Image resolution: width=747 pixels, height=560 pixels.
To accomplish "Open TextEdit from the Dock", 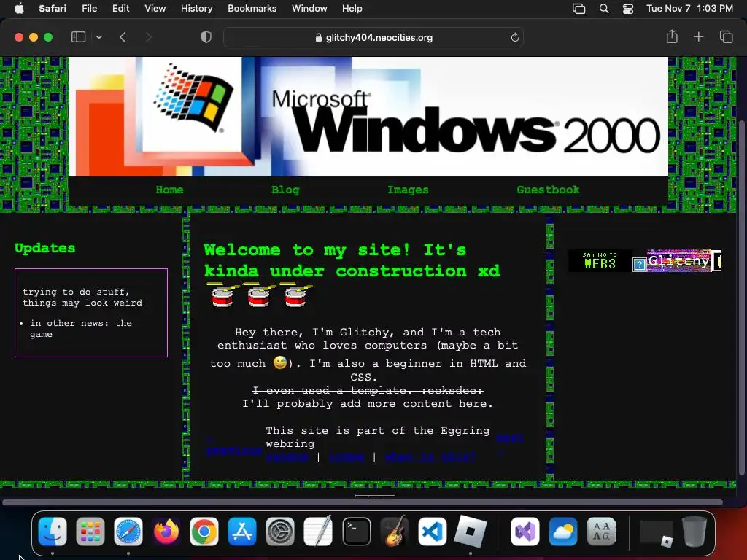I will tap(318, 532).
